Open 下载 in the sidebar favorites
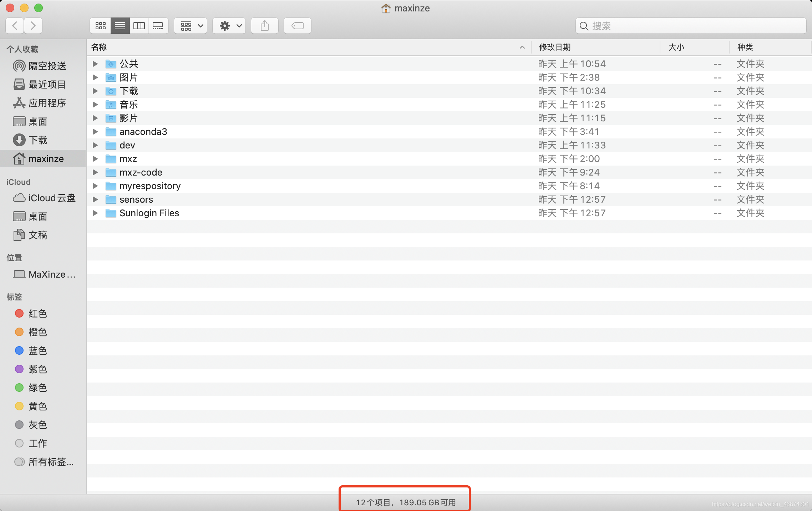Viewport: 812px width, 511px height. pos(43,140)
